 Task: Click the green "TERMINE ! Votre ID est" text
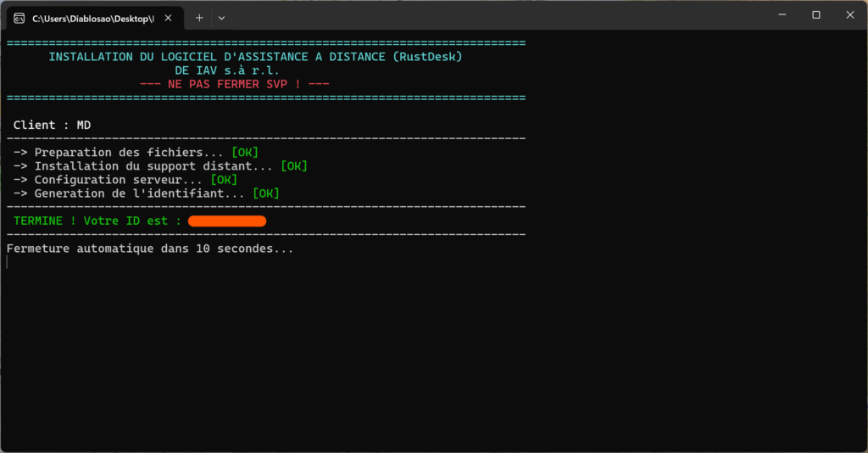97,221
